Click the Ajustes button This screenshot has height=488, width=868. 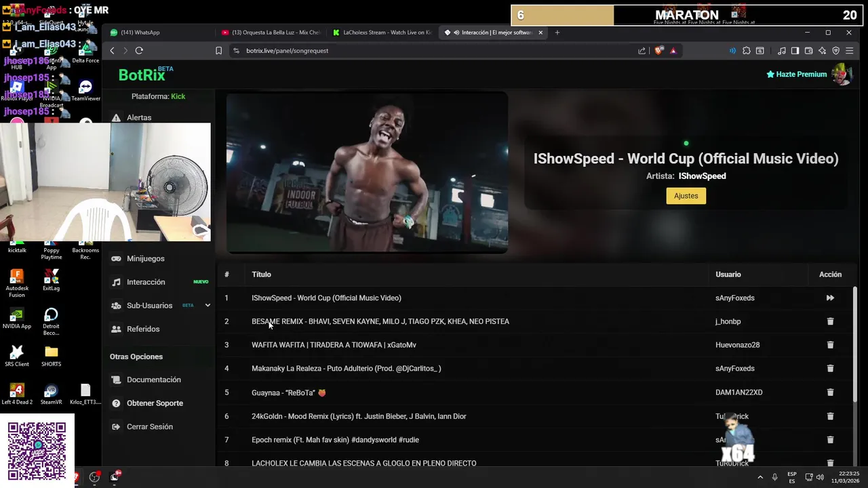pyautogui.click(x=686, y=196)
